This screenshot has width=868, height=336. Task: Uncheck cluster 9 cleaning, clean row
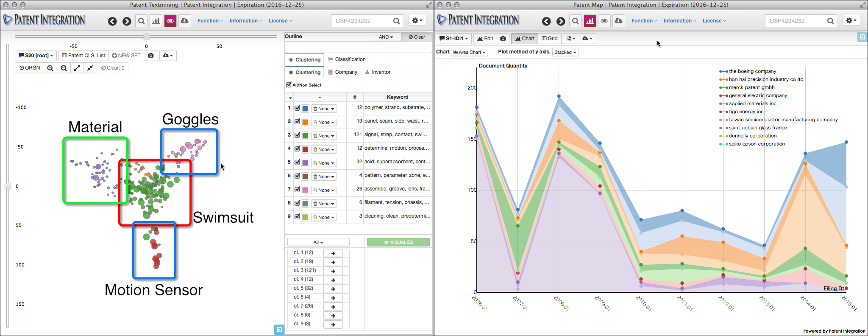coord(298,217)
